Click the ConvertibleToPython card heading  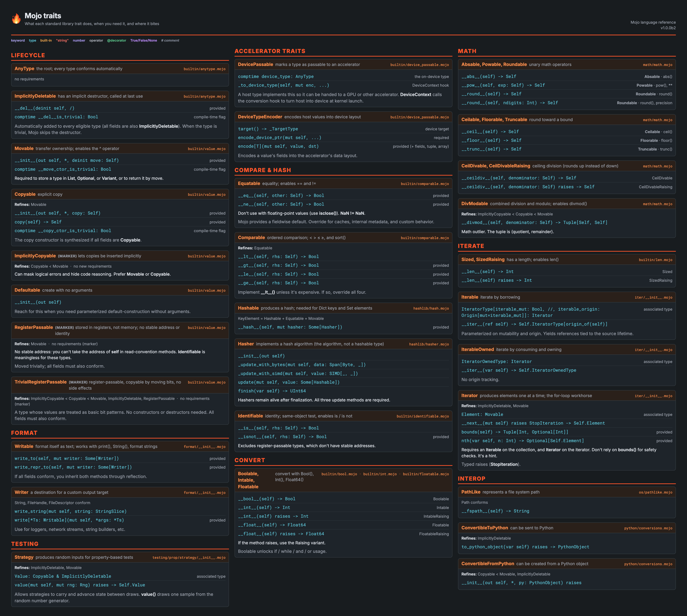485,528
